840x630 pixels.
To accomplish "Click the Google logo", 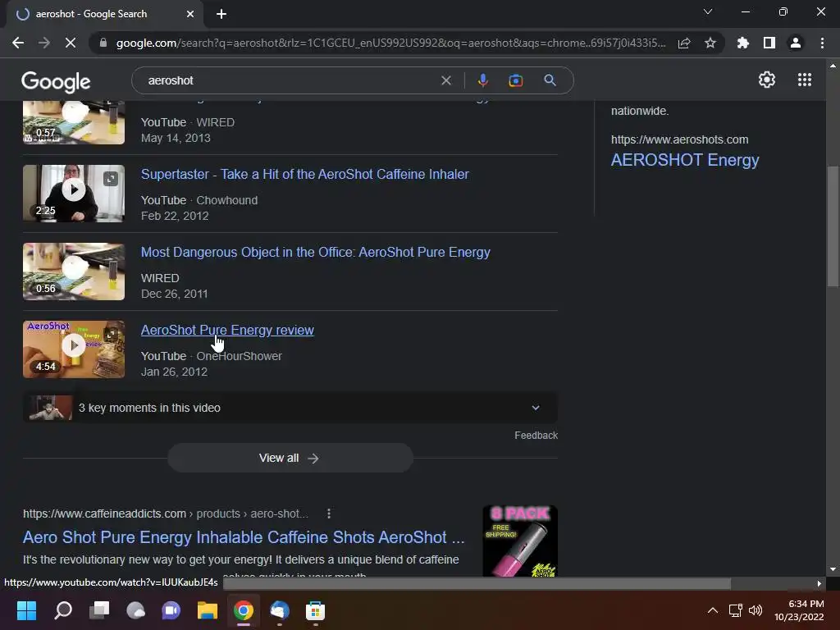I will tap(56, 81).
